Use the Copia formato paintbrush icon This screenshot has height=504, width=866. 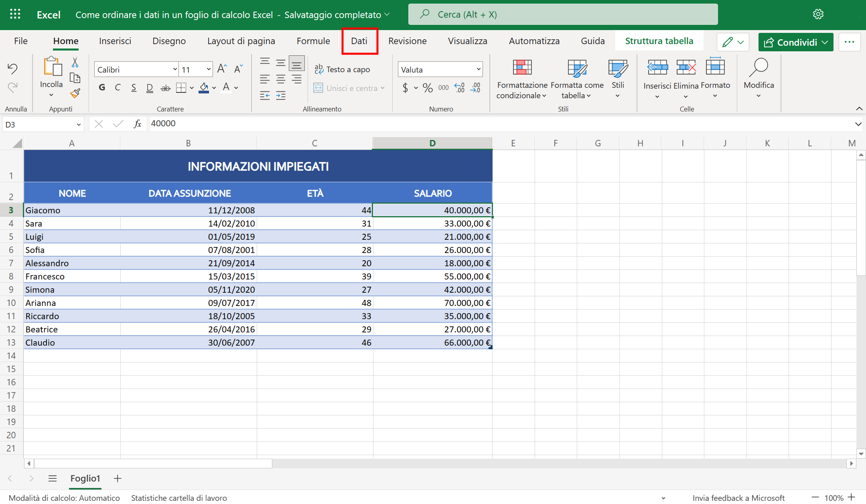coord(75,93)
